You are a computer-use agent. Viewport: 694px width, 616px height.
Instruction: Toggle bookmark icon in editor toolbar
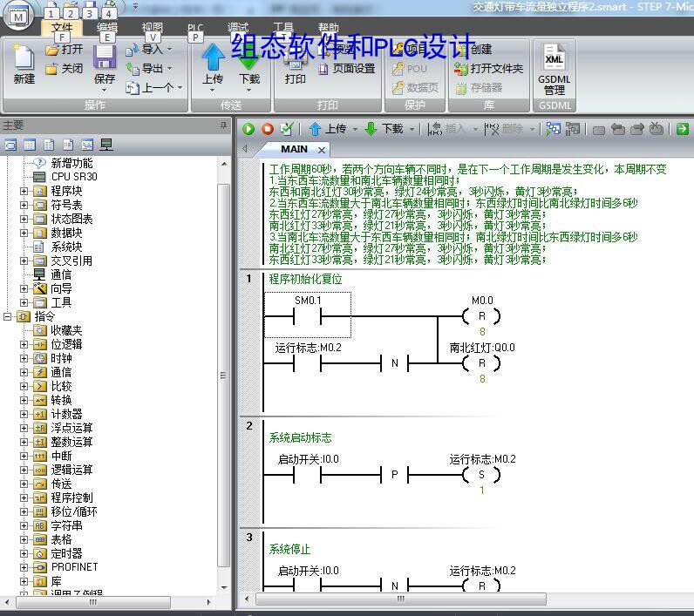point(599,130)
